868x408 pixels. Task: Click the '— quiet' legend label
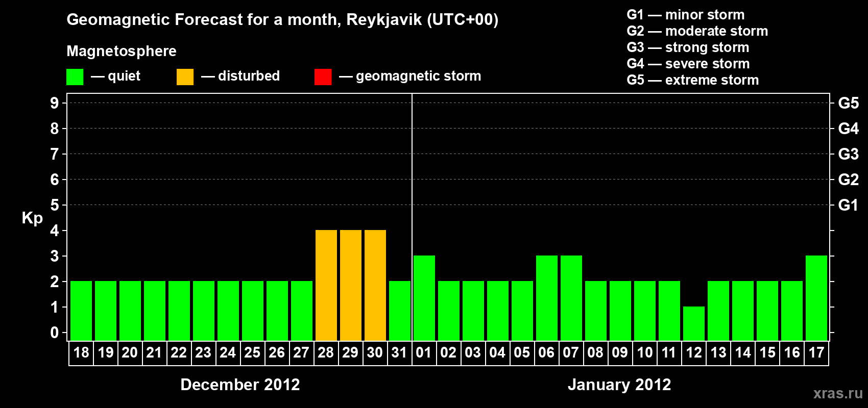pyautogui.click(x=115, y=76)
